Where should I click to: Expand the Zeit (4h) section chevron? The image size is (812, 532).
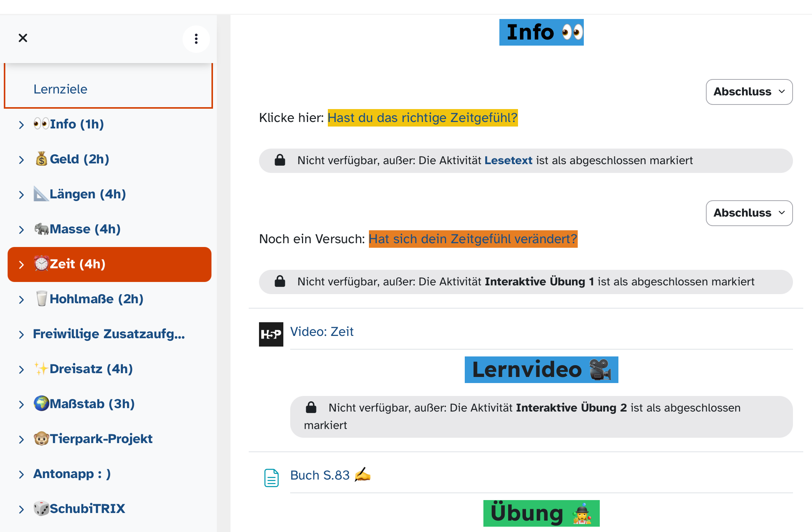[21, 264]
